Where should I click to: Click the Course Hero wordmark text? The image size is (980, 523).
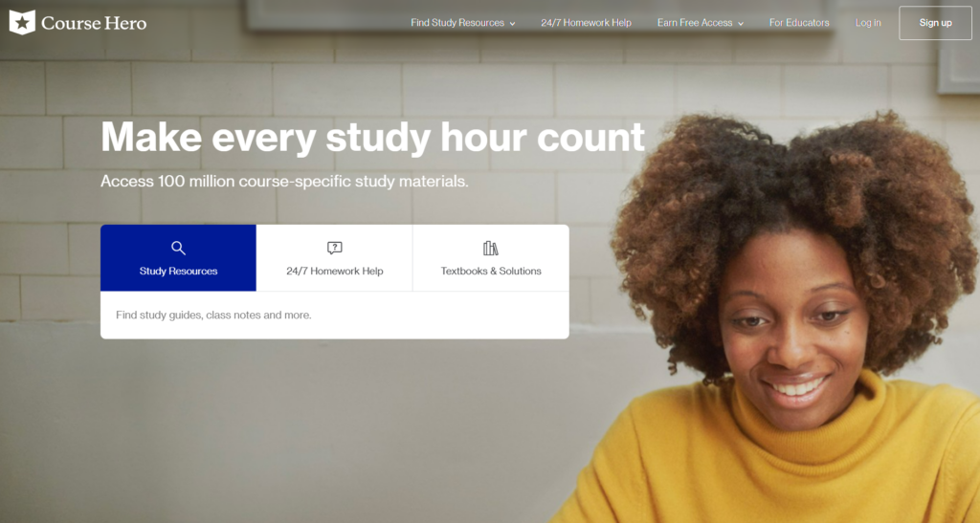pos(94,23)
